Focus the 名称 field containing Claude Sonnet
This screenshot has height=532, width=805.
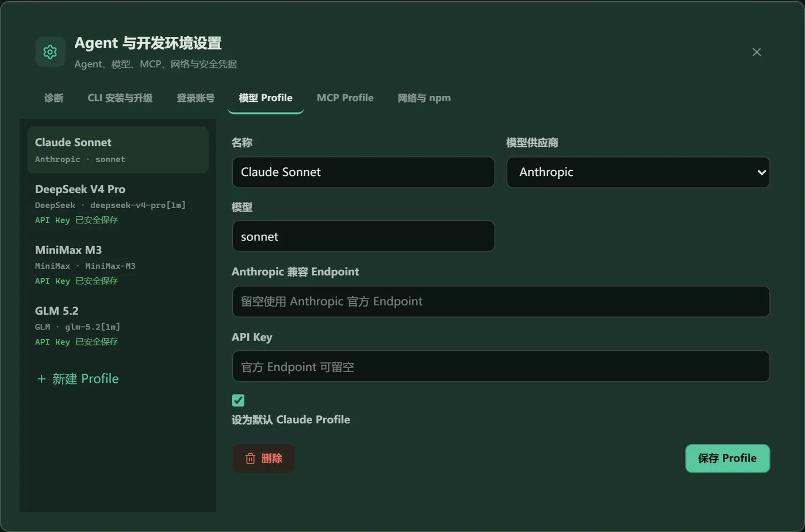(363, 172)
